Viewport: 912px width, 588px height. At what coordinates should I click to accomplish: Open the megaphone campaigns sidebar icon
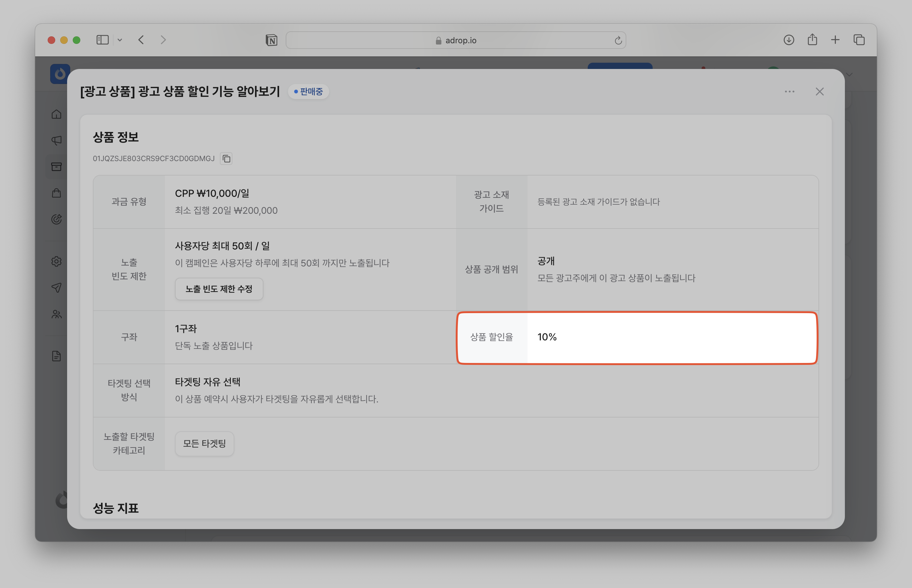click(x=56, y=140)
